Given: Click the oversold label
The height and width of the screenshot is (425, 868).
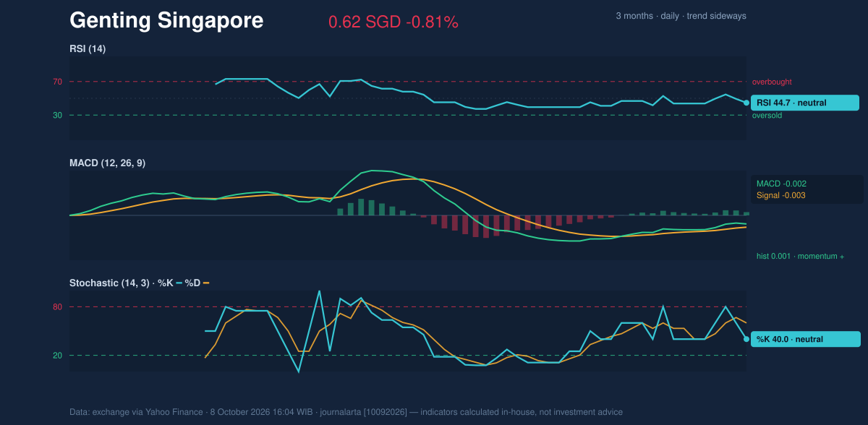Looking at the screenshot, I should [x=767, y=116].
